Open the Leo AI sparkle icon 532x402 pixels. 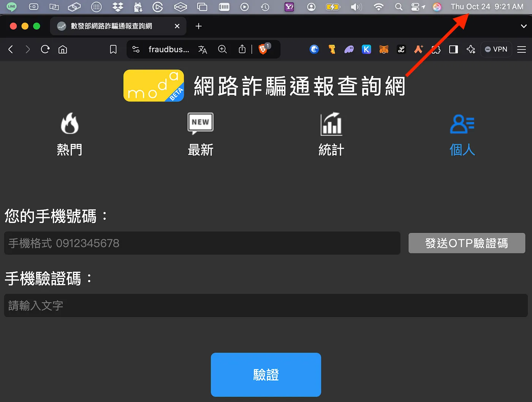tap(471, 49)
